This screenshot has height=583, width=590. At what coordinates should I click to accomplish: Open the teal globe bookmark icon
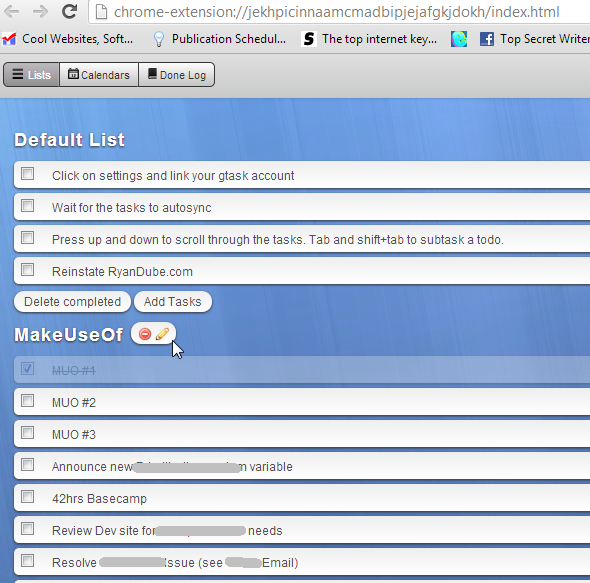tap(459, 39)
